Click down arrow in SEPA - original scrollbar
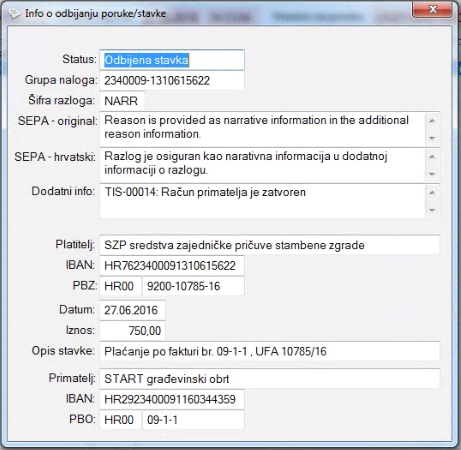This screenshot has height=450, width=461. click(432, 138)
